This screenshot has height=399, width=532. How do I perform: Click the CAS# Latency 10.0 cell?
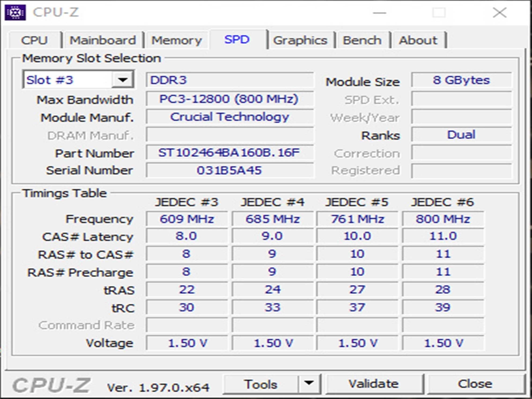point(357,236)
